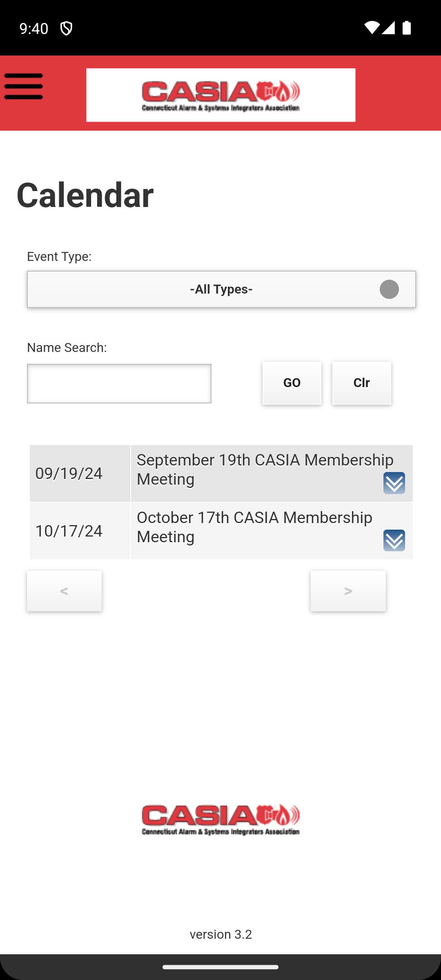
Task: Tap the cellular signal icon
Action: (x=388, y=28)
